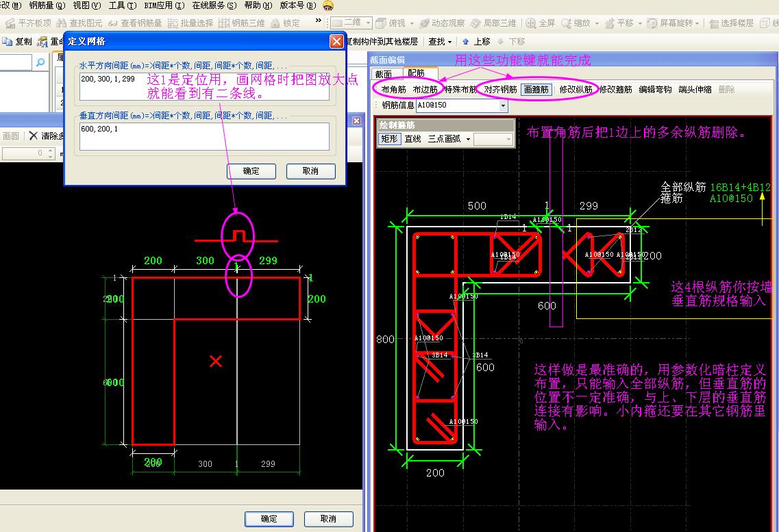
Task: Select the 端头伸缩 tool
Action: (695, 89)
